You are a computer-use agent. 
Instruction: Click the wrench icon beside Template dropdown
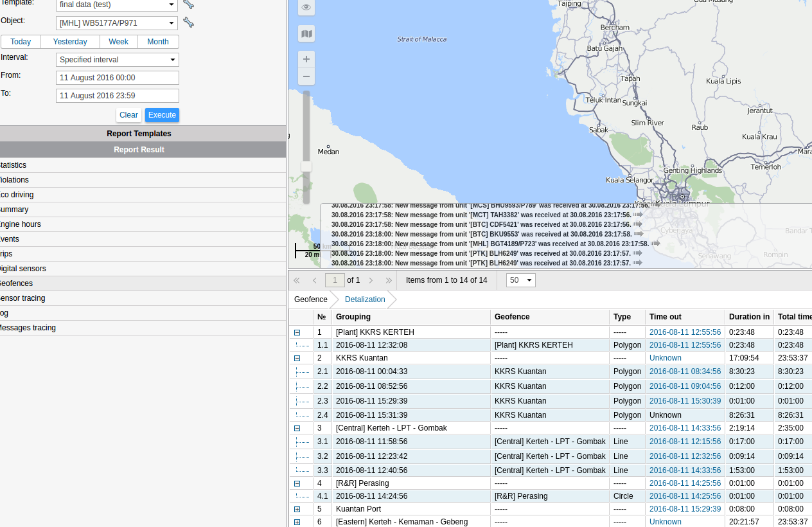tap(188, 4)
